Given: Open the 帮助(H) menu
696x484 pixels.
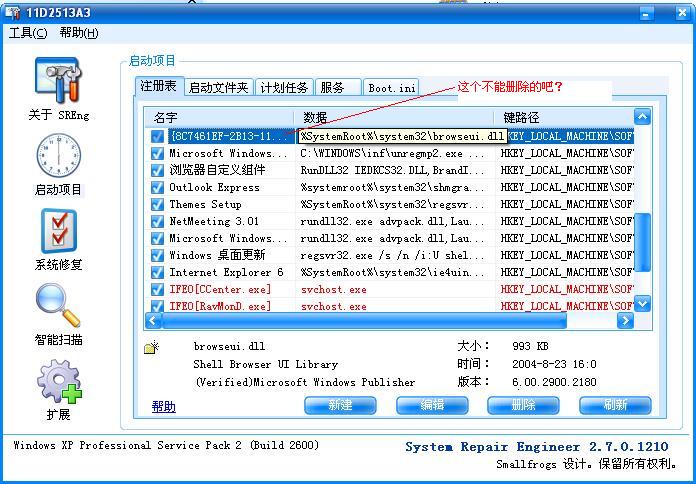Looking at the screenshot, I should [79, 33].
